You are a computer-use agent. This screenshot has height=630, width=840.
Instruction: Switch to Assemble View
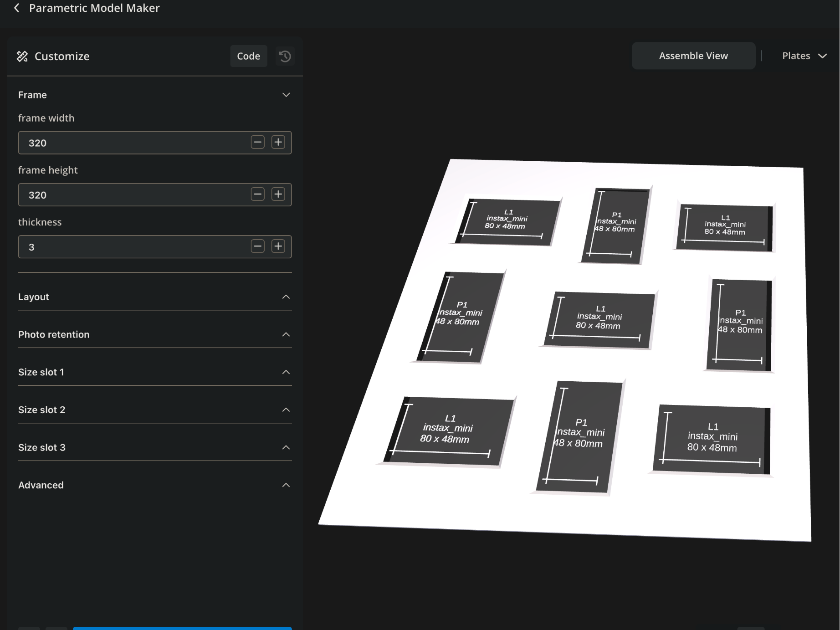pyautogui.click(x=693, y=56)
